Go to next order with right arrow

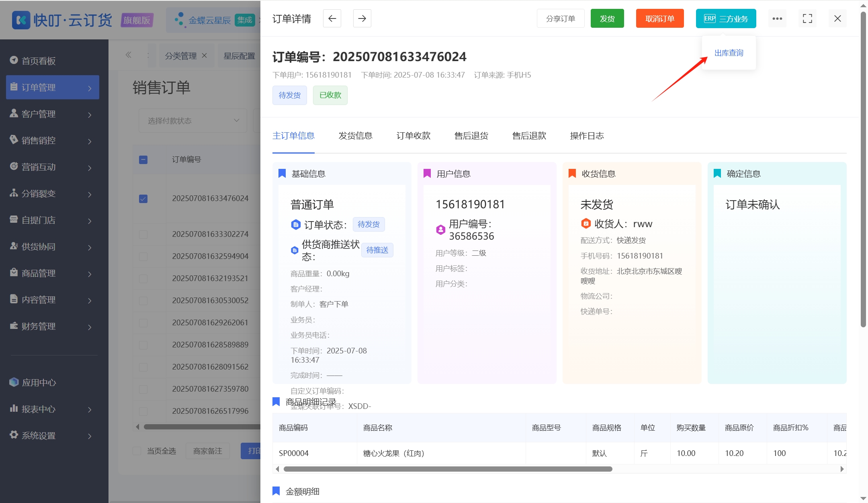(x=362, y=18)
